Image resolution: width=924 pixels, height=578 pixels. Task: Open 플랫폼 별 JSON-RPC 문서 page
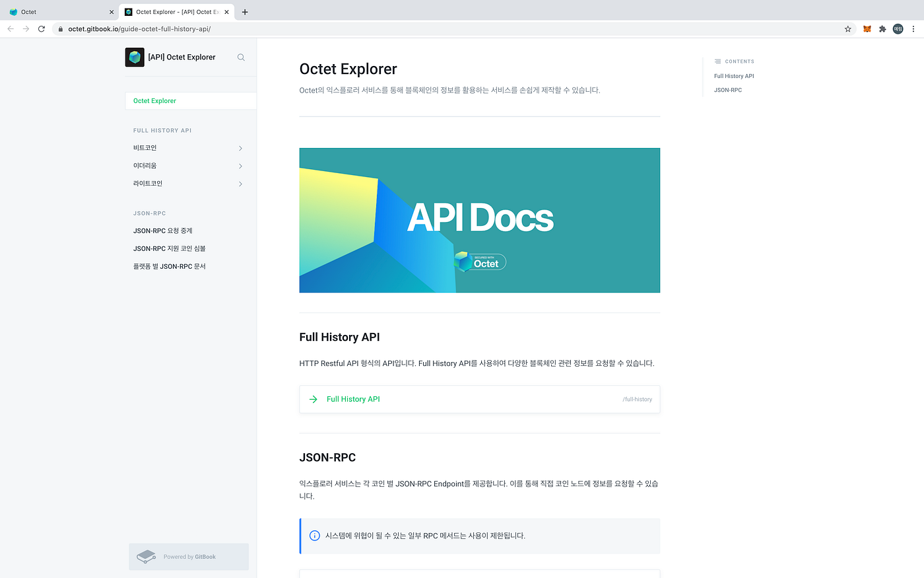pos(170,266)
